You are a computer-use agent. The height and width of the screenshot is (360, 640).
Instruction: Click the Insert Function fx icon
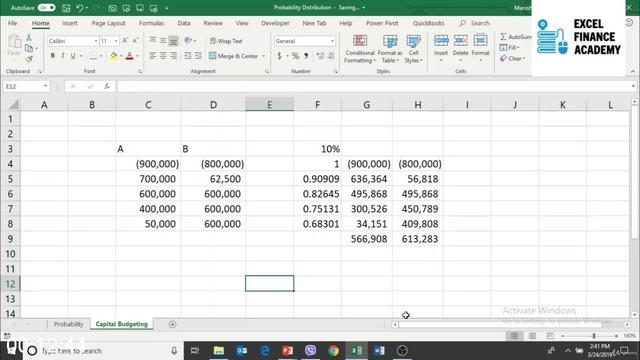107,86
